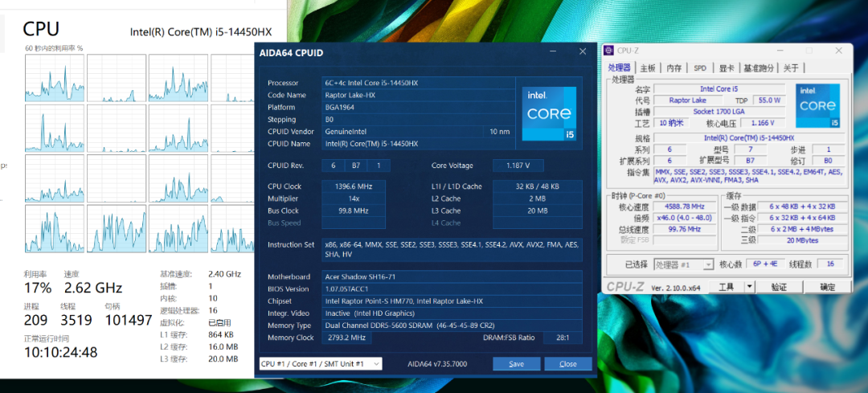This screenshot has height=393, width=868.
Task: Click the 17% utilization value in Task Manager
Action: tap(38, 288)
